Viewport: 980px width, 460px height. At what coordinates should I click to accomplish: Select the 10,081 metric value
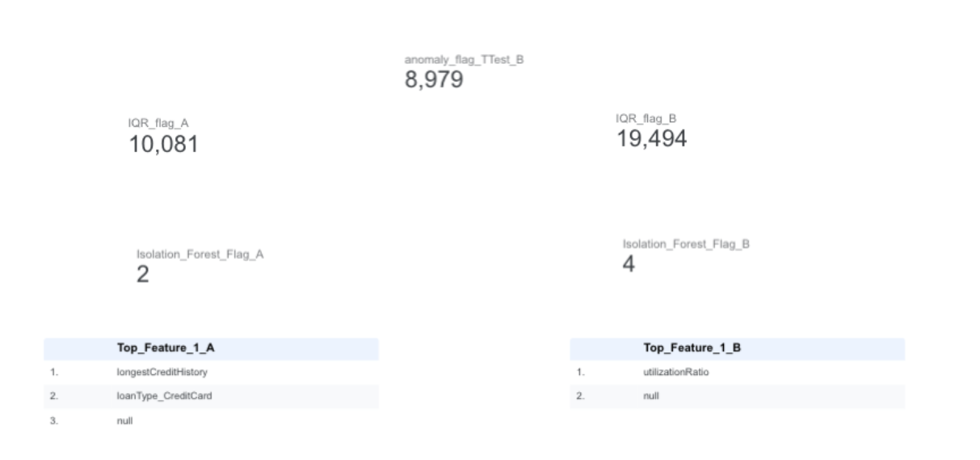[x=163, y=145]
